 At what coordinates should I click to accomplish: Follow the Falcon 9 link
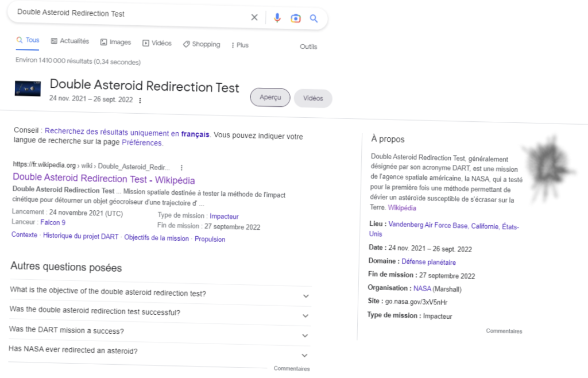click(x=53, y=222)
